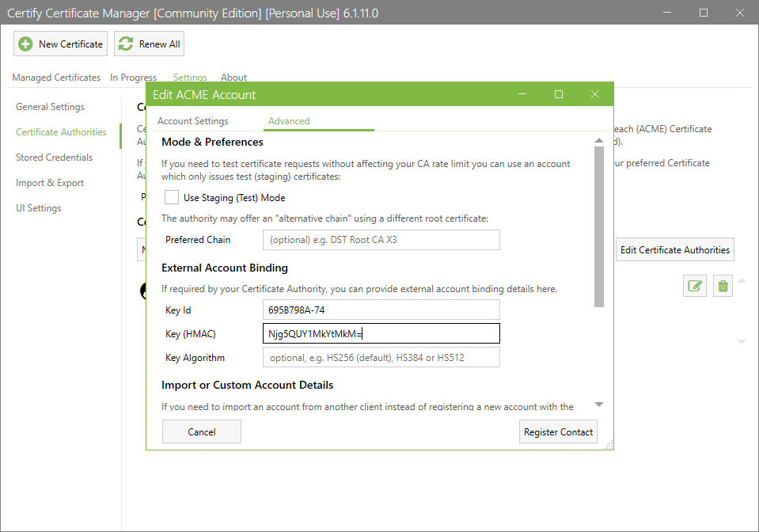Enable Use Staging (Test) Mode checkbox

(172, 197)
